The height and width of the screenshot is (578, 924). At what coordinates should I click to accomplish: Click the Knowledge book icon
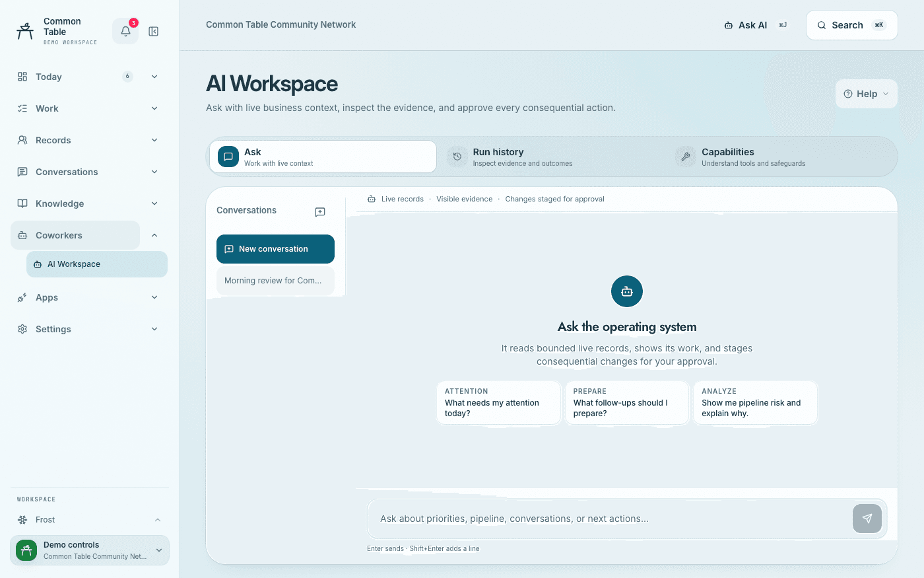22,203
